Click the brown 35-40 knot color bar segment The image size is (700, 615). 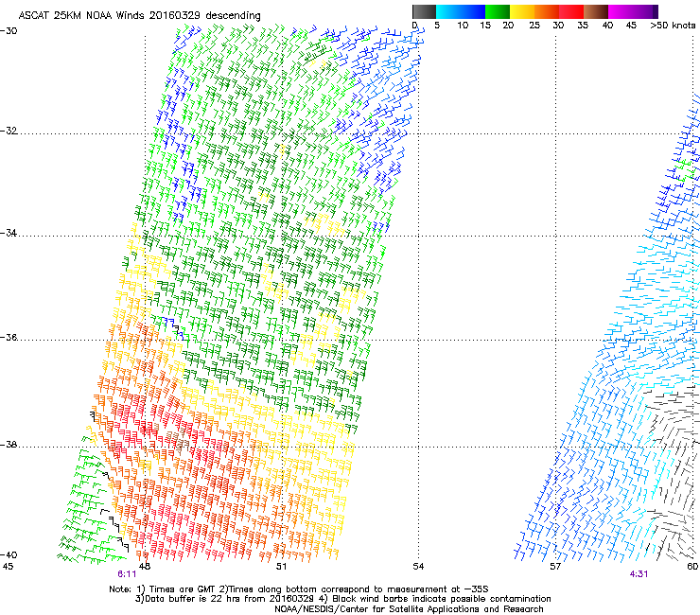pyautogui.click(x=596, y=11)
